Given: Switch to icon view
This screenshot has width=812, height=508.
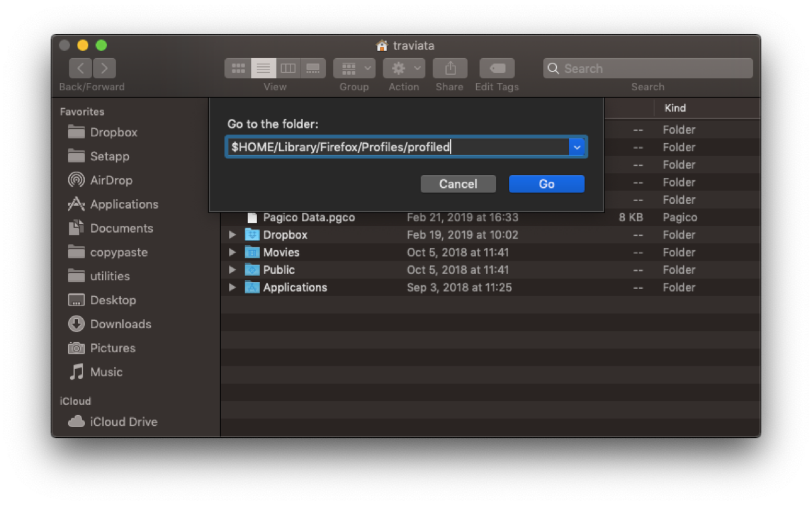Looking at the screenshot, I should [x=238, y=68].
